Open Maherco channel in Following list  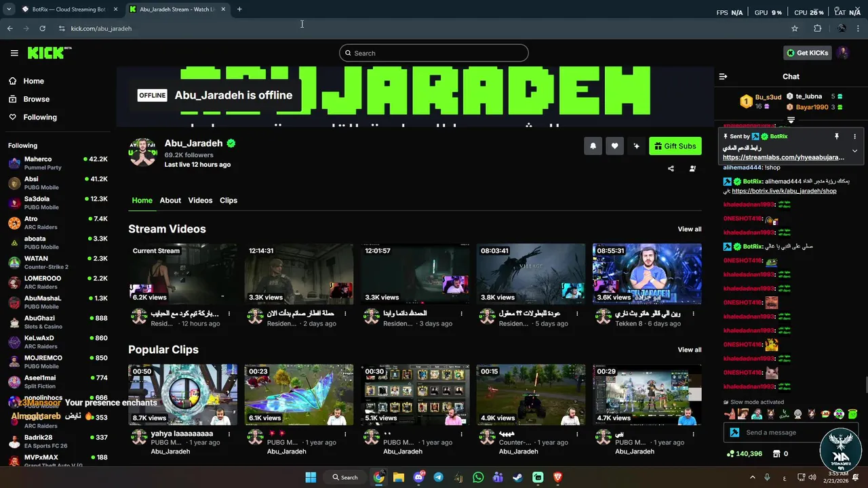click(x=58, y=163)
